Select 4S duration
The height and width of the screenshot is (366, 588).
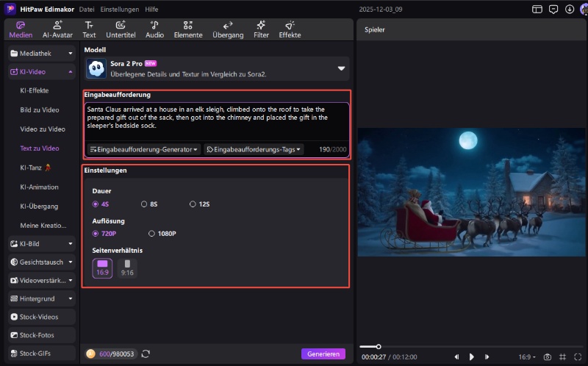[101, 204]
